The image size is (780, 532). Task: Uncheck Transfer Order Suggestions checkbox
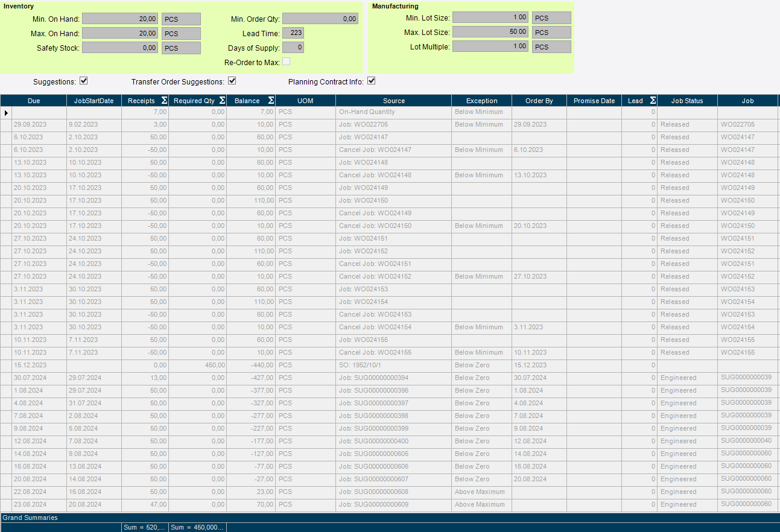point(232,81)
